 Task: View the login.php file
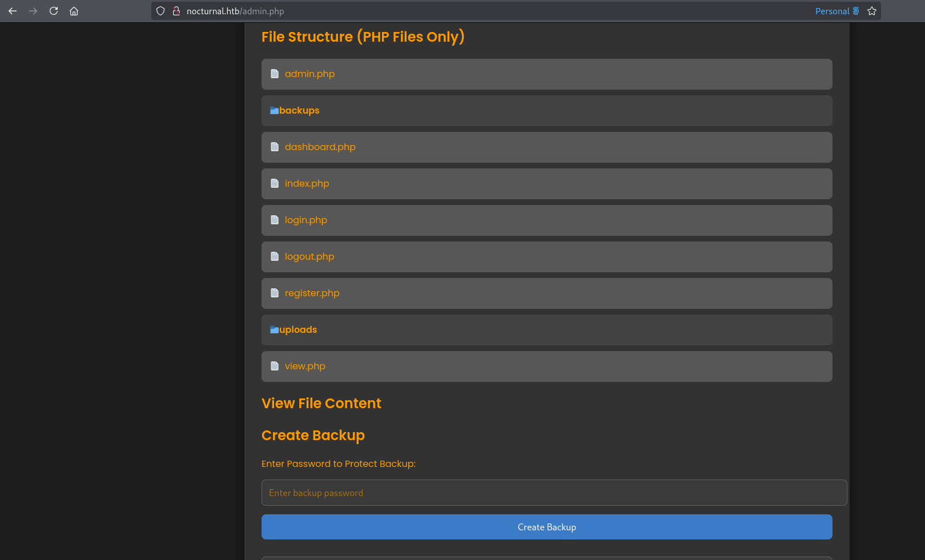click(x=305, y=220)
